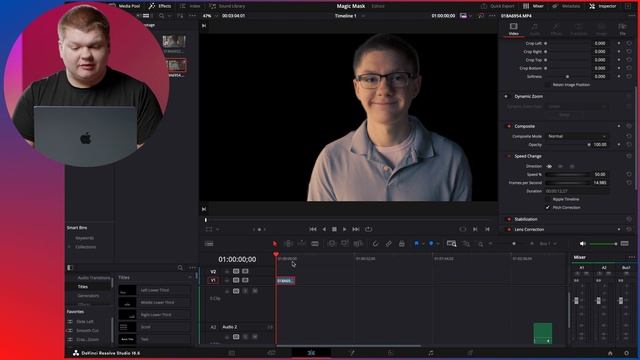Enable the Ripple Timeline checkbox
Screen dimensions: 640x360
(547, 199)
